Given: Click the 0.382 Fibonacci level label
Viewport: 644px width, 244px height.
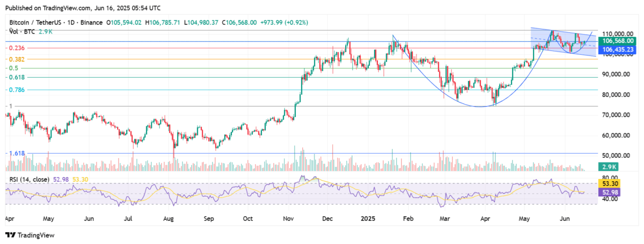Looking at the screenshot, I should coord(18,59).
